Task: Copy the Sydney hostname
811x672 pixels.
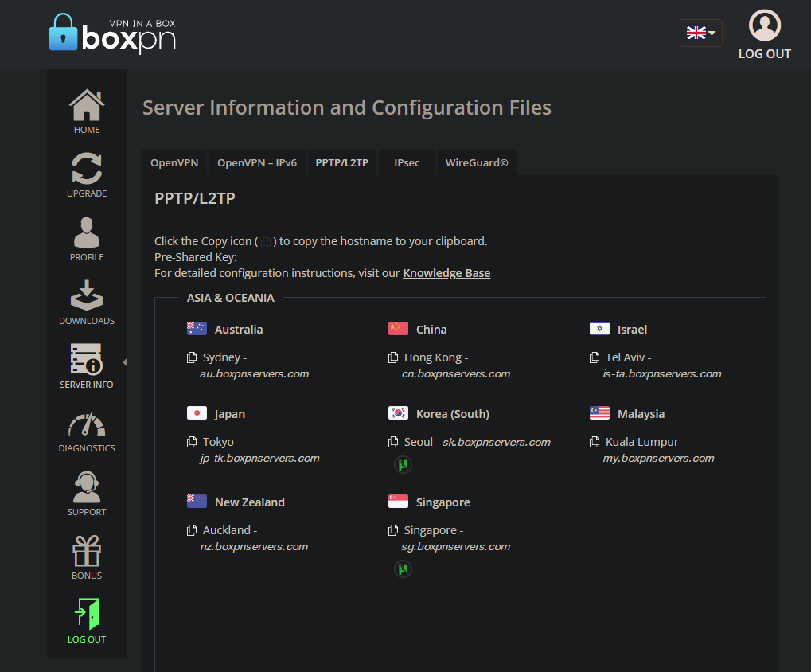Action: coord(192,357)
